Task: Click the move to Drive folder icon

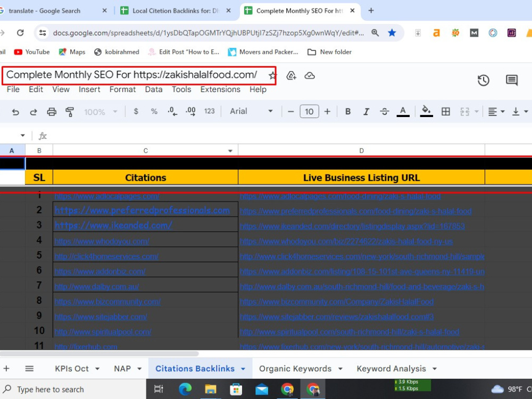Action: [x=291, y=76]
